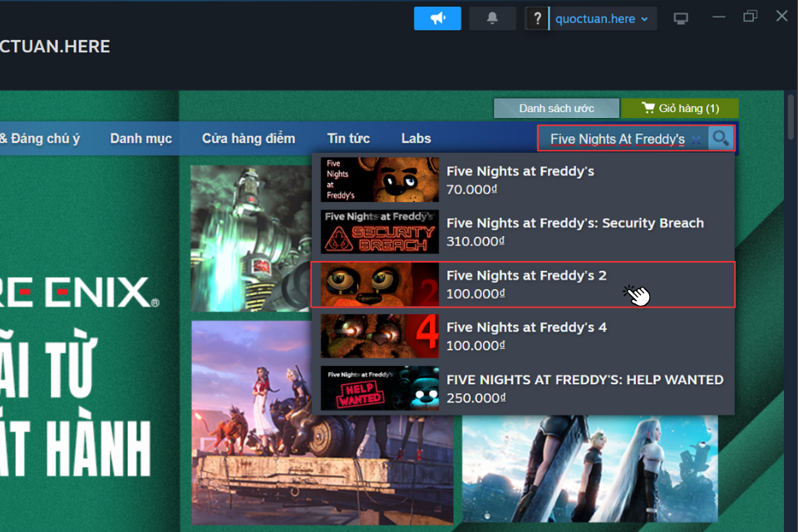
Task: Open the Labs menu item
Action: (x=416, y=139)
